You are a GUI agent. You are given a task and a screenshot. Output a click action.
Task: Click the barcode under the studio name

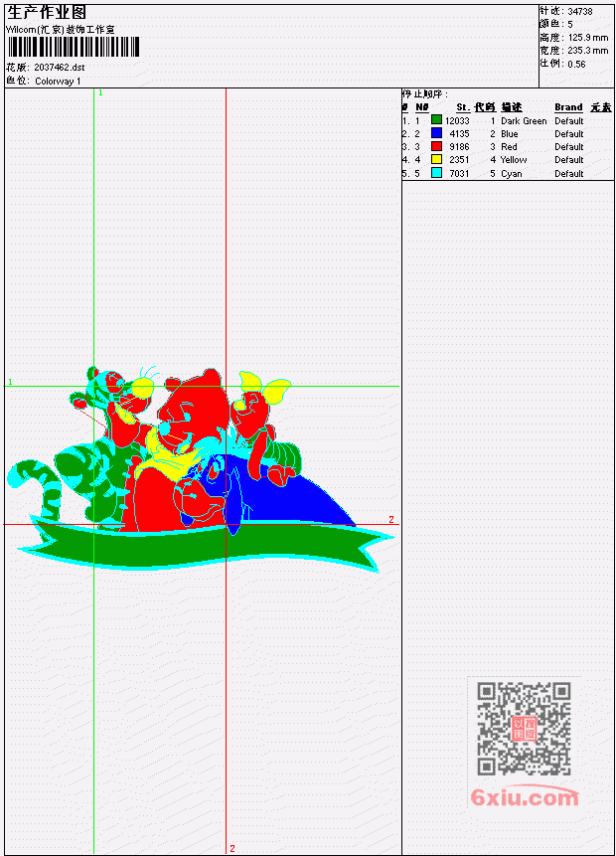pos(74,47)
